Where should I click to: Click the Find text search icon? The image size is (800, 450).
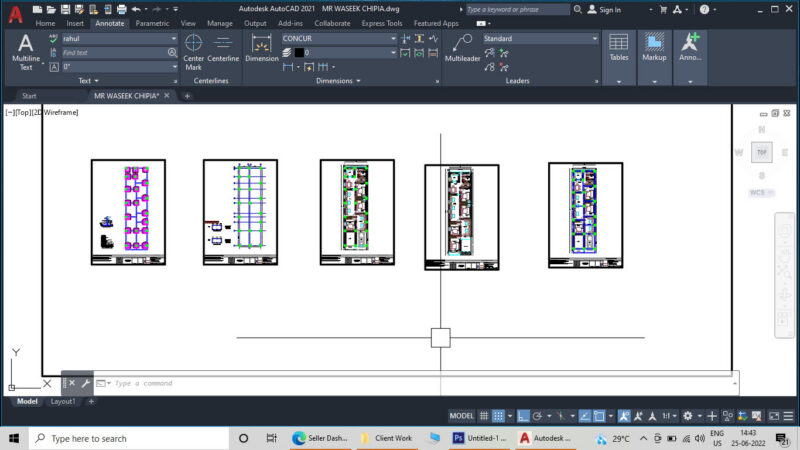tap(172, 53)
